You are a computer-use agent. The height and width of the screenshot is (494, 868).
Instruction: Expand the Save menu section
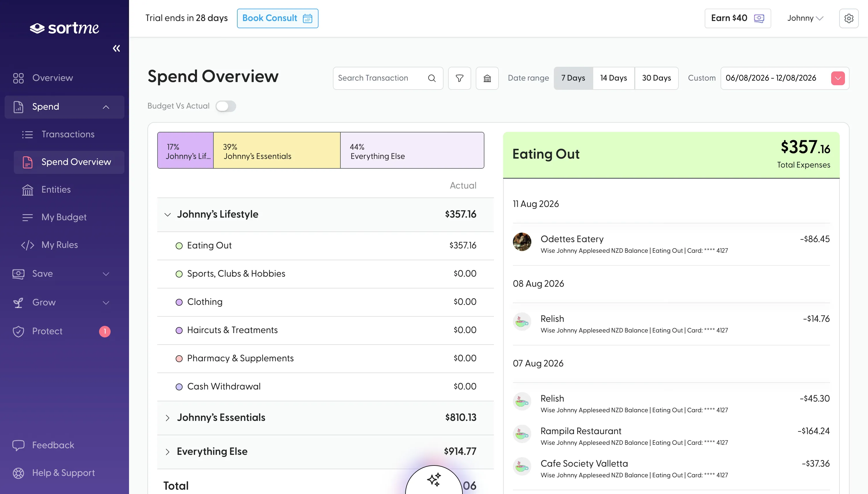pos(106,274)
